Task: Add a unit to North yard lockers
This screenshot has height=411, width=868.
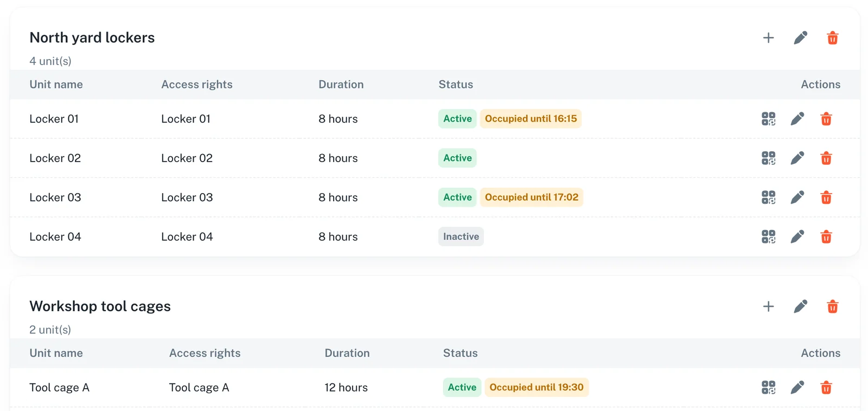Action: click(x=768, y=38)
